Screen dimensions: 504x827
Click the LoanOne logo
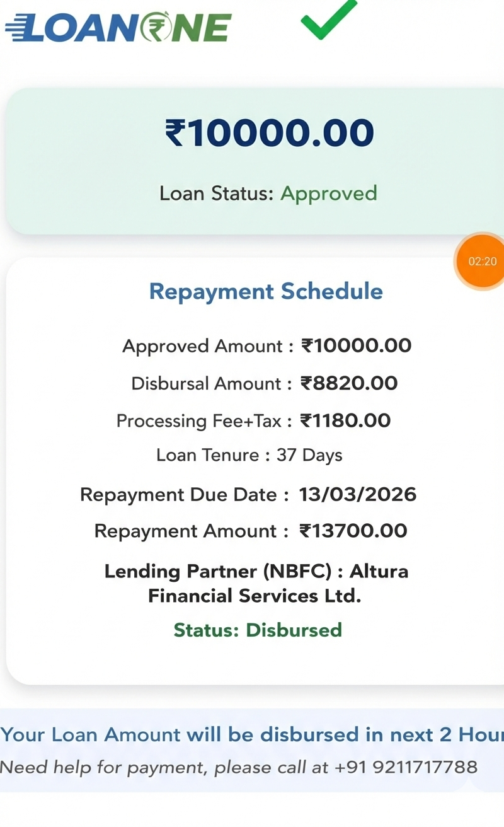(118, 28)
